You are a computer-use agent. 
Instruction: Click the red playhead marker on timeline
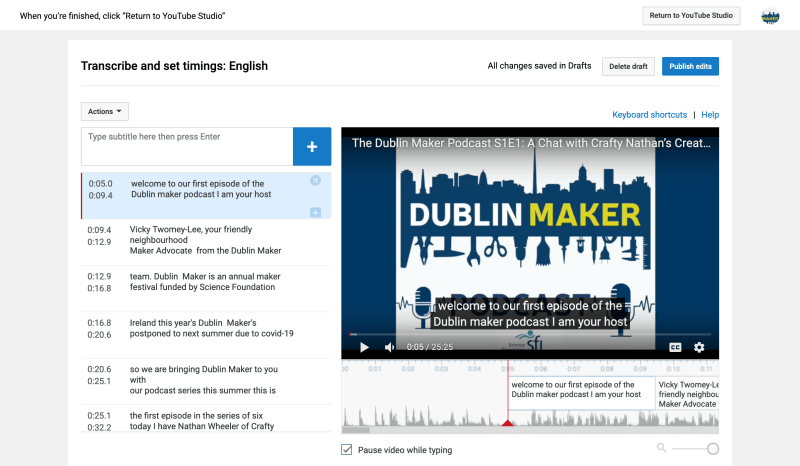tap(508, 423)
